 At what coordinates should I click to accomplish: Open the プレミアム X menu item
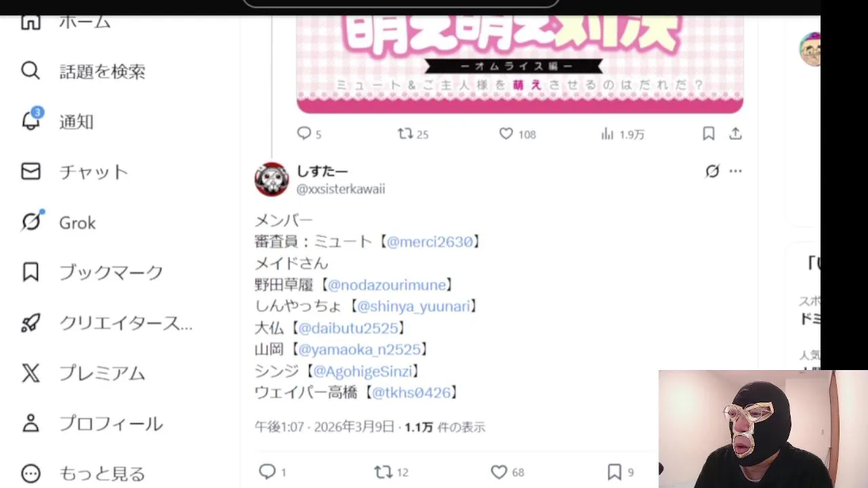[x=83, y=373]
